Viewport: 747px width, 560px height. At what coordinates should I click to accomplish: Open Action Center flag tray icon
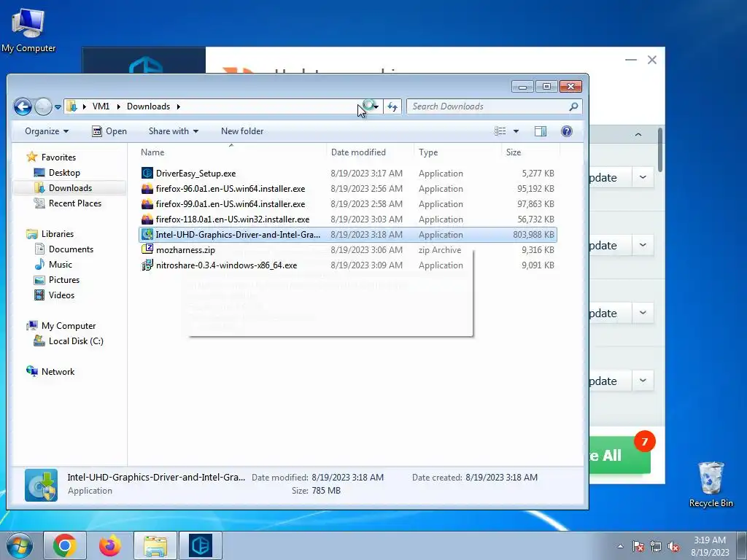(x=638, y=547)
